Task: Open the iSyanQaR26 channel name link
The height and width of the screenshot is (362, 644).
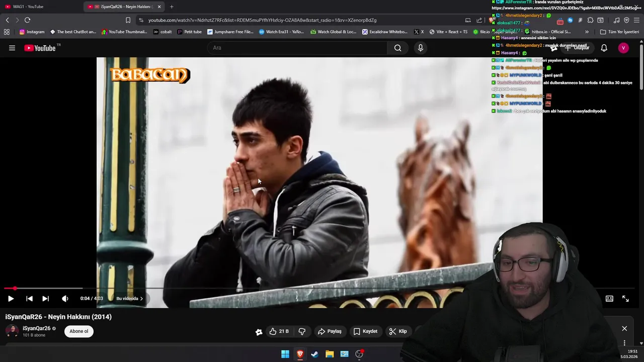Action: pyautogui.click(x=36, y=328)
